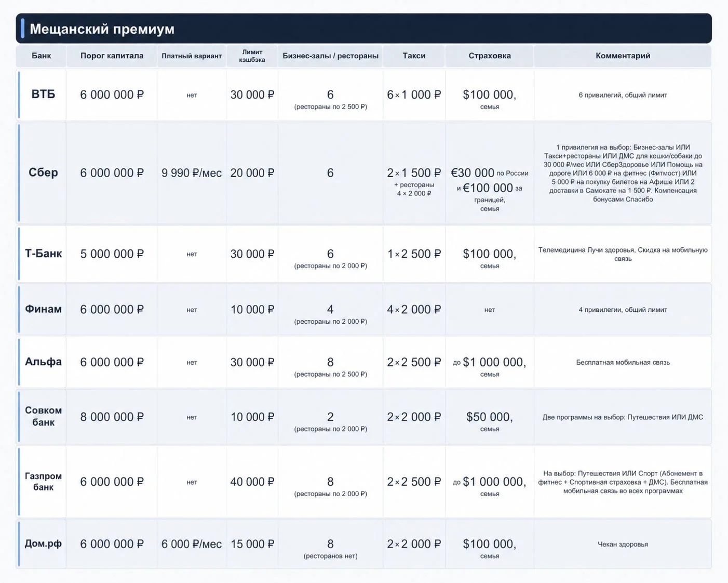Select Сбер's comment starting "1 привилегия на выбор"

pos(623,173)
